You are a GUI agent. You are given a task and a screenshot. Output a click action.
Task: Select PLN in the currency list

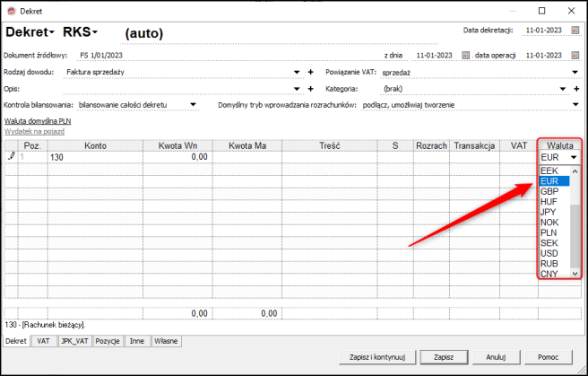coord(554,232)
